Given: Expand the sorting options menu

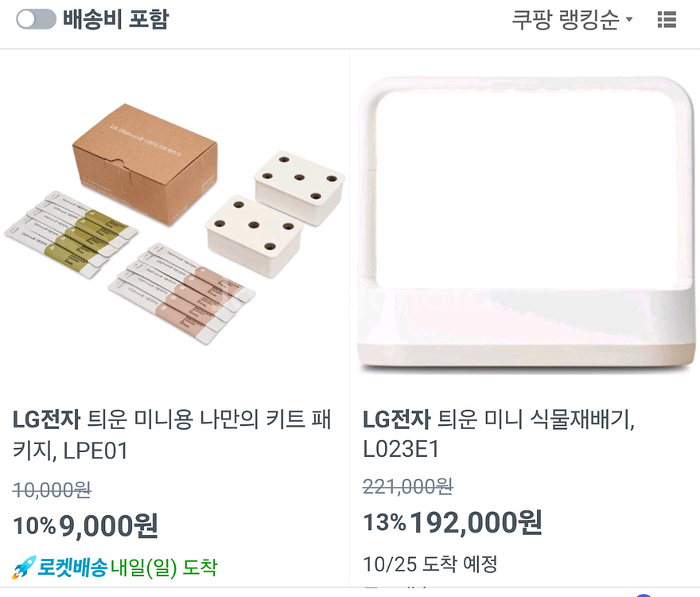Looking at the screenshot, I should (x=565, y=20).
